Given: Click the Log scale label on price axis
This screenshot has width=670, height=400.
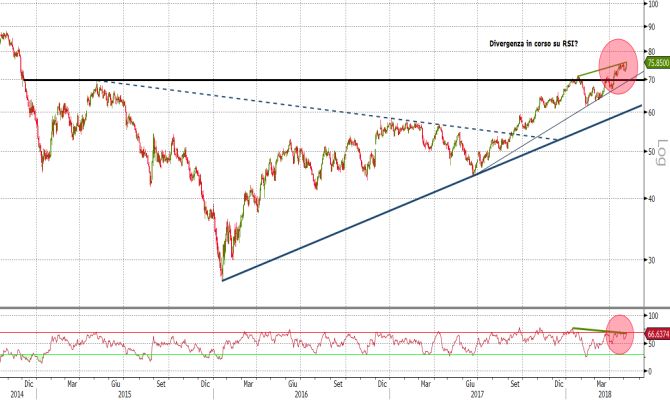Looking at the screenshot, I should click(661, 152).
